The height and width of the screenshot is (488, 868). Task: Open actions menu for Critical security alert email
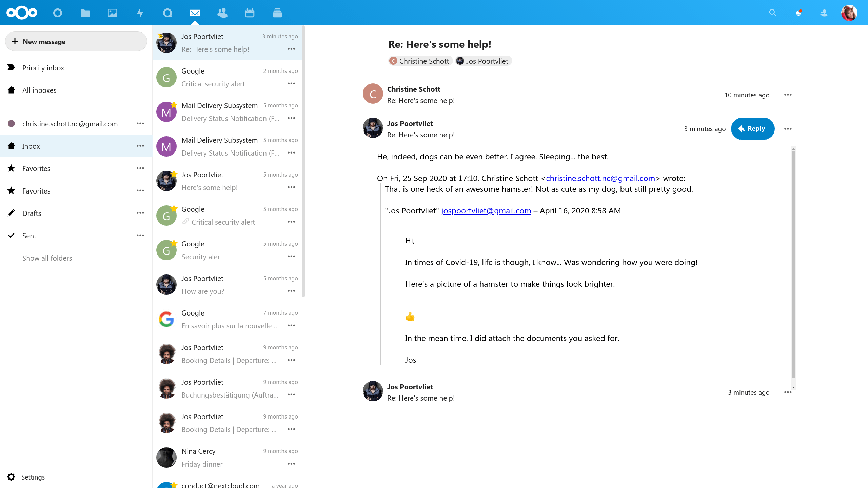(291, 83)
